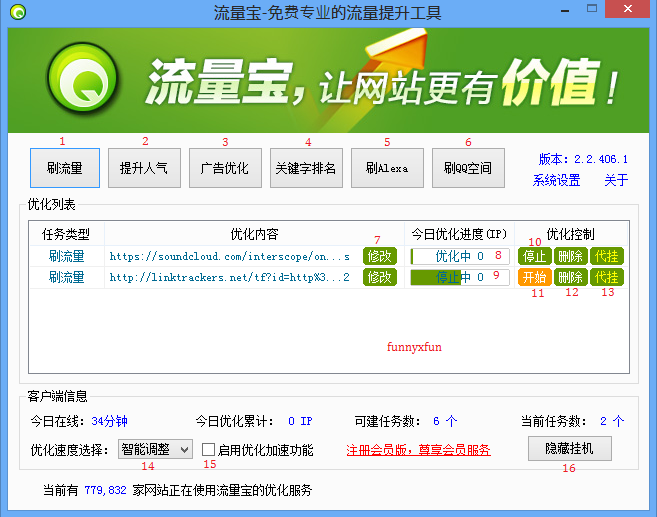Click the 隐藏挂机 button

coord(569,448)
